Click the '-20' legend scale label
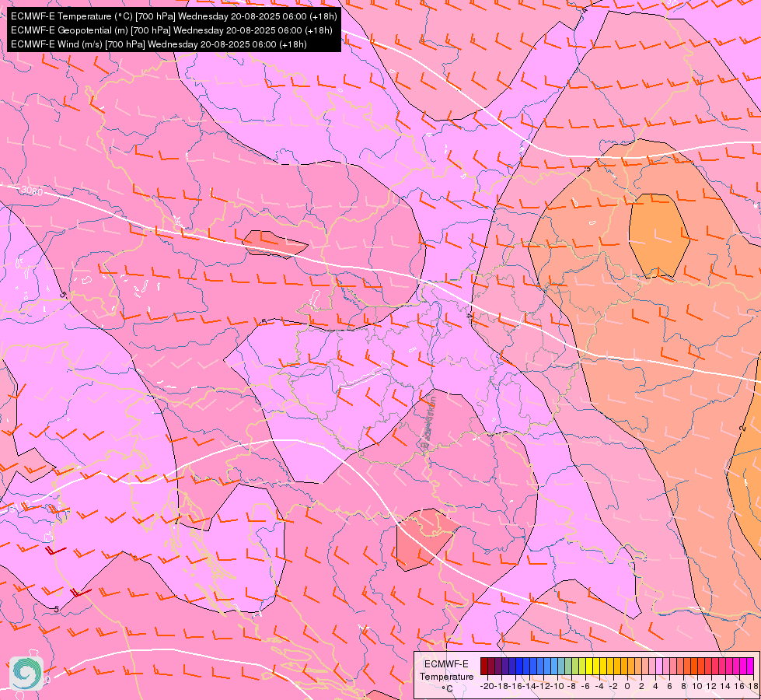This screenshot has height=700, width=761. pos(487,687)
